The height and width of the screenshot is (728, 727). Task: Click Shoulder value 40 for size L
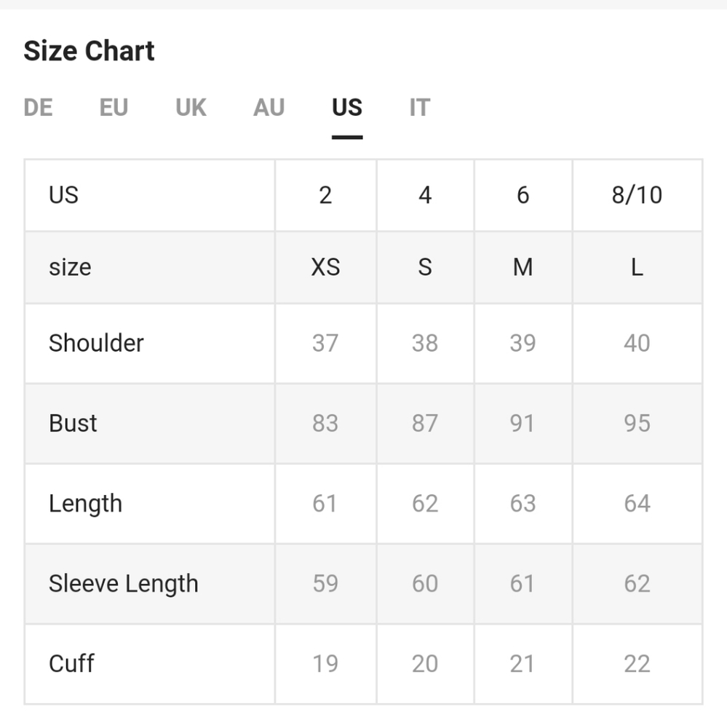point(637,343)
